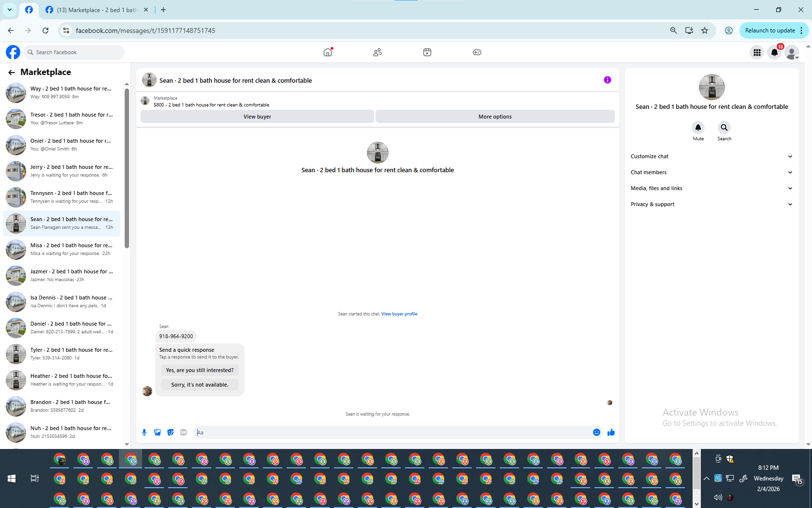The image size is (812, 508).
Task: Open the taskbar volume icon
Action: pos(718,497)
